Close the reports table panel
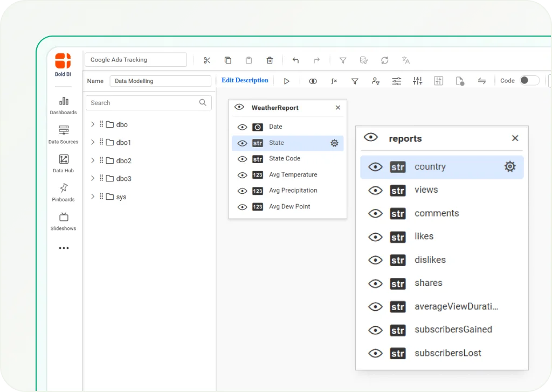Image resolution: width=552 pixels, height=392 pixels. pyautogui.click(x=515, y=138)
